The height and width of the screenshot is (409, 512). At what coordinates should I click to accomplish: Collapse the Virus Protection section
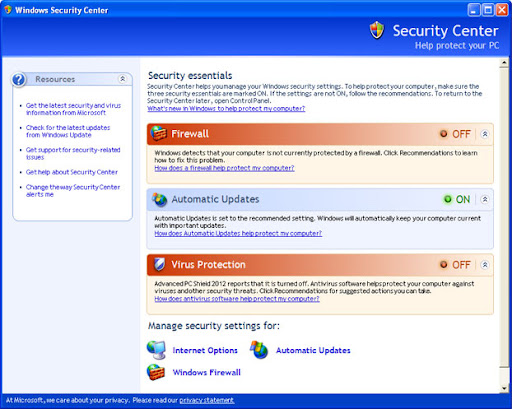click(485, 265)
